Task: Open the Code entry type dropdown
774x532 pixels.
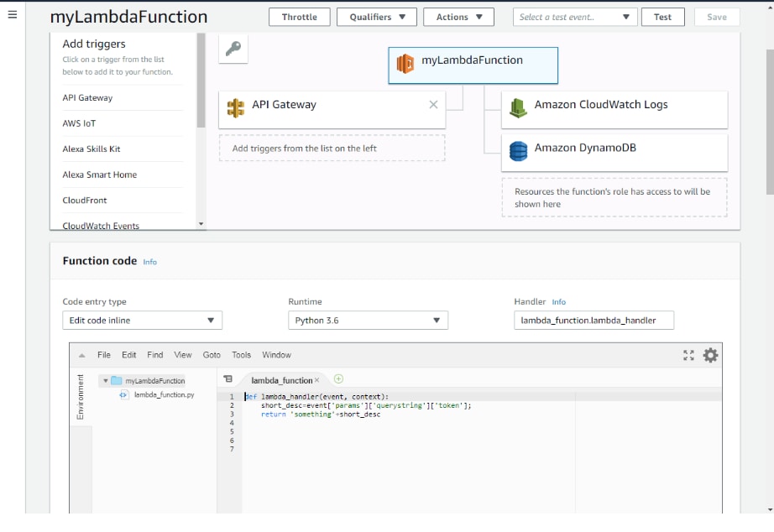Action: [142, 321]
